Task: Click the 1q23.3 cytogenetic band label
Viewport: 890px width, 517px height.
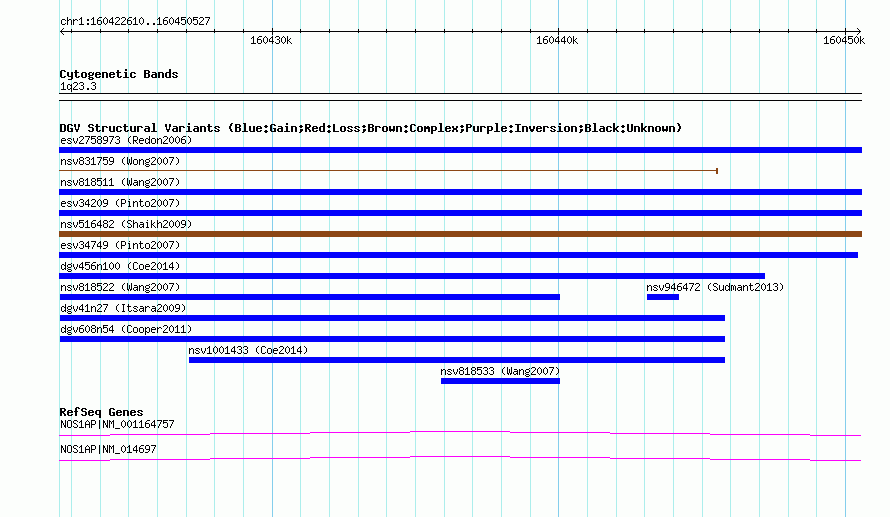Action: pyautogui.click(x=78, y=86)
